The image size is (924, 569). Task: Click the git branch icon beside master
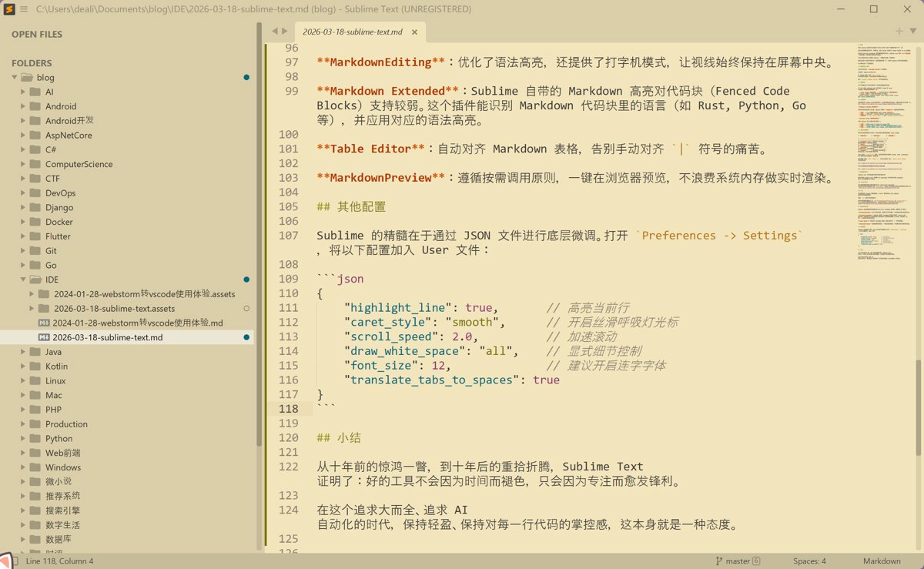click(718, 561)
